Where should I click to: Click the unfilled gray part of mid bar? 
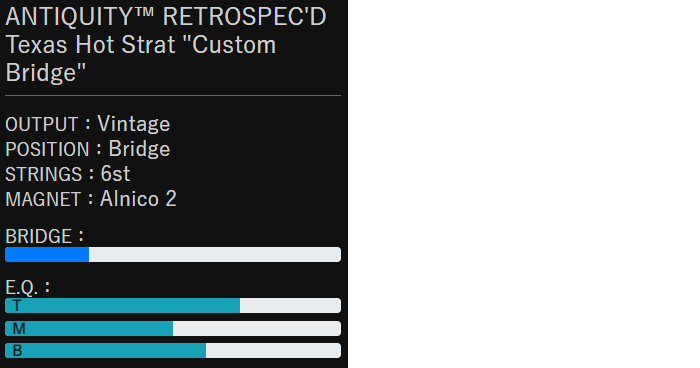pos(257,328)
